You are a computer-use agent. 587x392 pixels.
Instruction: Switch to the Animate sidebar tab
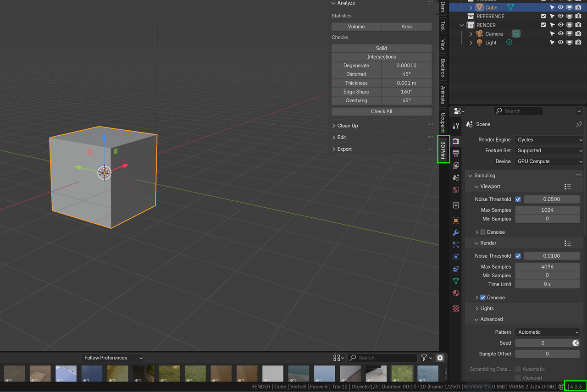coord(443,94)
